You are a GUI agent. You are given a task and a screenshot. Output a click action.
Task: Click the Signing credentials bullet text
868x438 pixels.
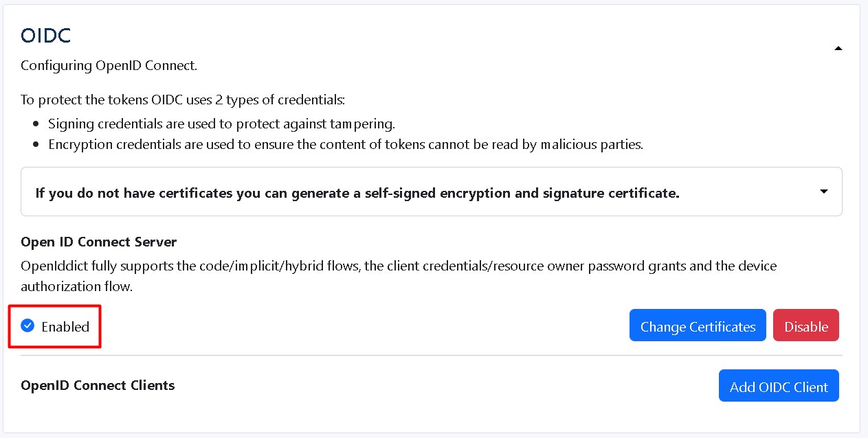[221, 124]
